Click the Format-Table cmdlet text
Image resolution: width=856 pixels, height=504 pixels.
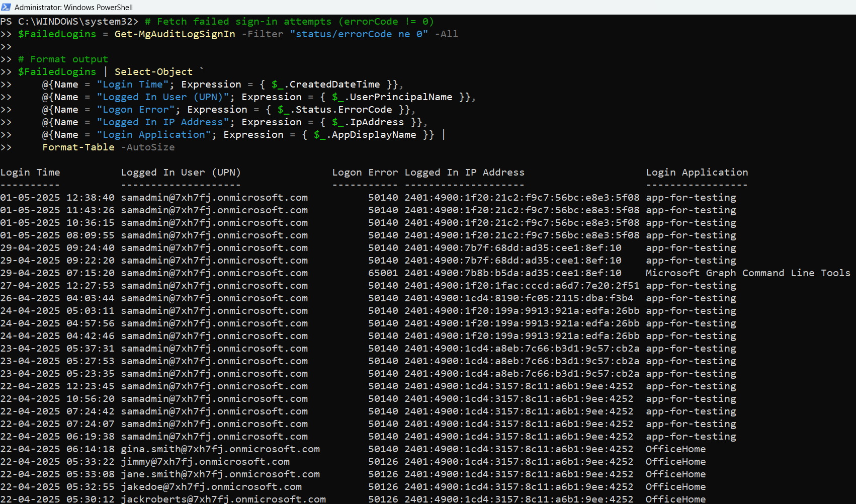pyautogui.click(x=78, y=147)
